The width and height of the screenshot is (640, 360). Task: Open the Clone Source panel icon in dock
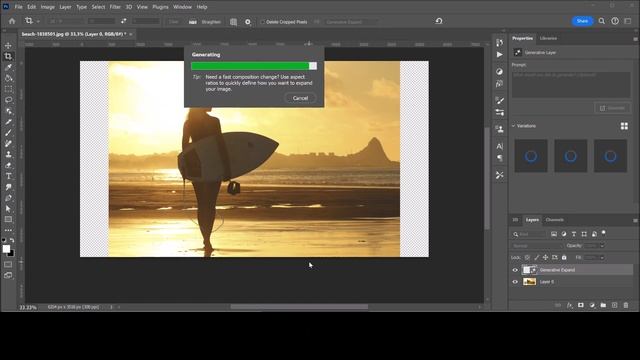[500, 129]
